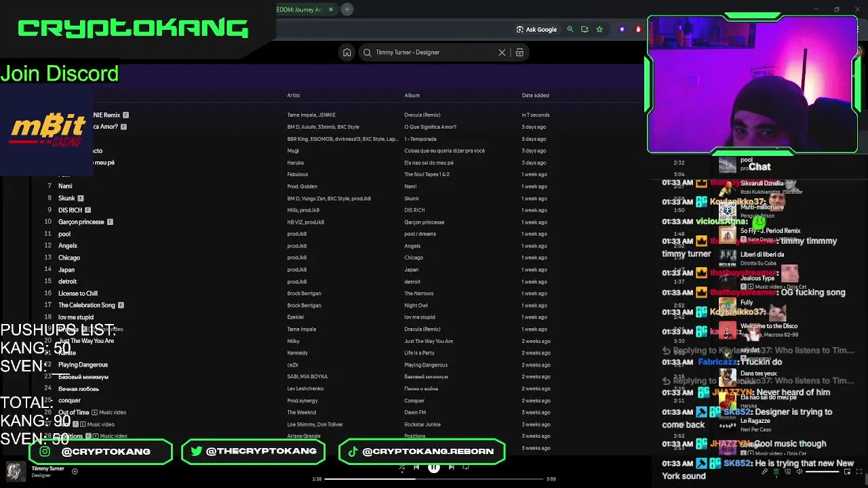Image resolution: width=868 pixels, height=488 pixels.
Task: Open artist Prod. Golden
Action: click(302, 186)
